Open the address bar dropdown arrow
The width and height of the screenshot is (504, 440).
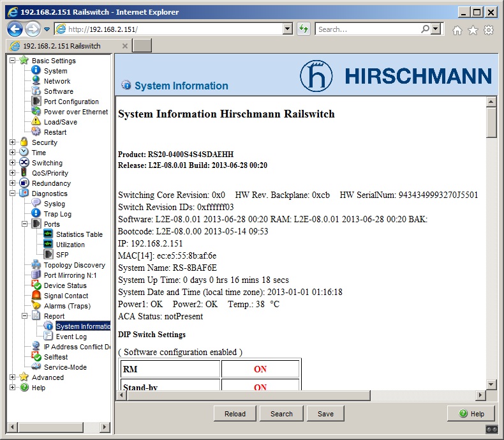click(286, 29)
